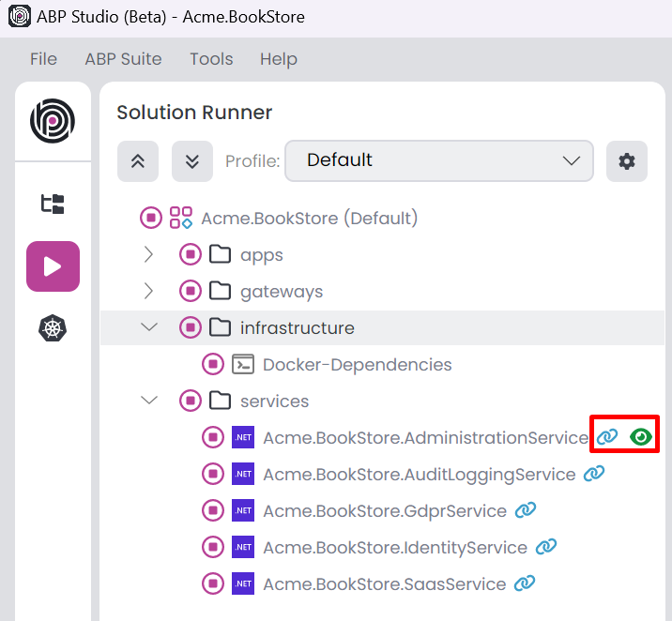672x621 pixels.
Task: Open profile settings gear button
Action: (x=626, y=161)
